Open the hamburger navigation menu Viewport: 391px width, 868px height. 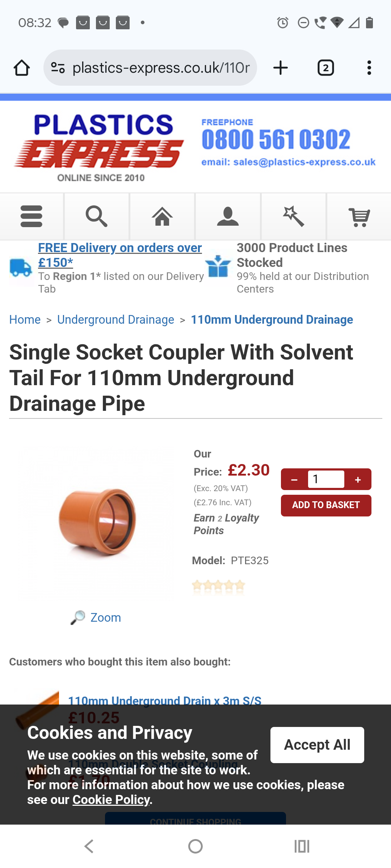[31, 216]
